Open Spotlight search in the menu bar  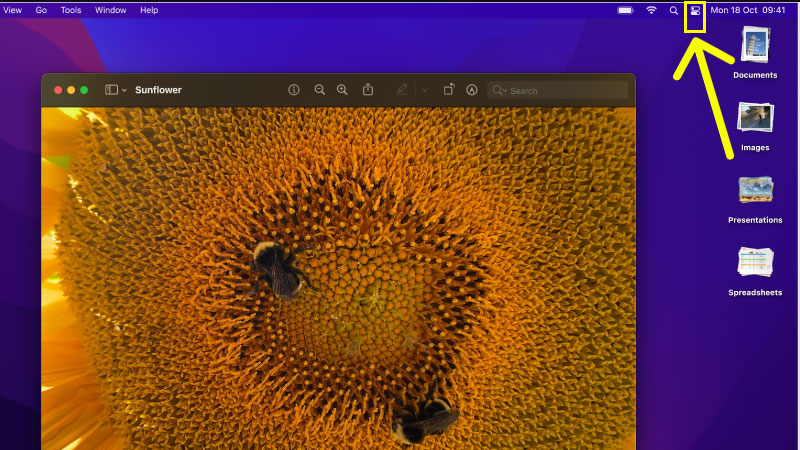673,10
